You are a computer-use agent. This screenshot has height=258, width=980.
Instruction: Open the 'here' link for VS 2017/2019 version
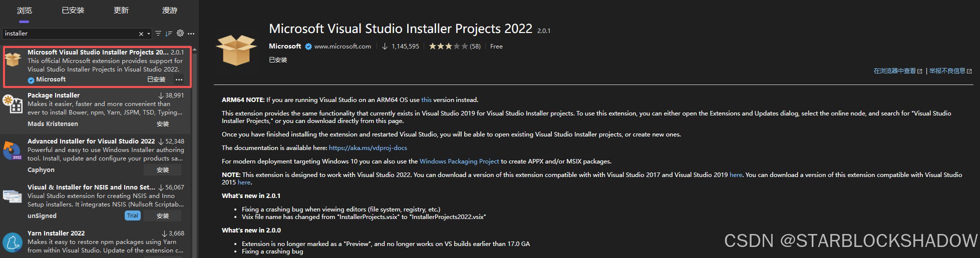(x=736, y=175)
